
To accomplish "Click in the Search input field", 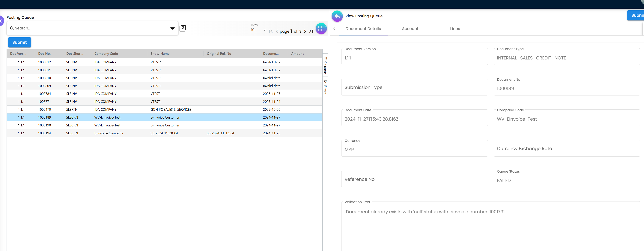I will pos(90,28).
